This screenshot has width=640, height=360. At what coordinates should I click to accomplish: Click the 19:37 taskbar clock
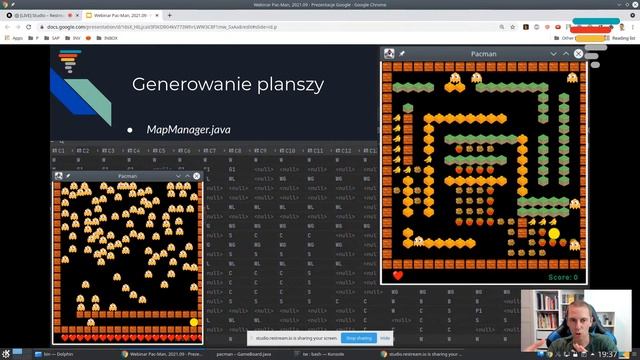(607, 354)
